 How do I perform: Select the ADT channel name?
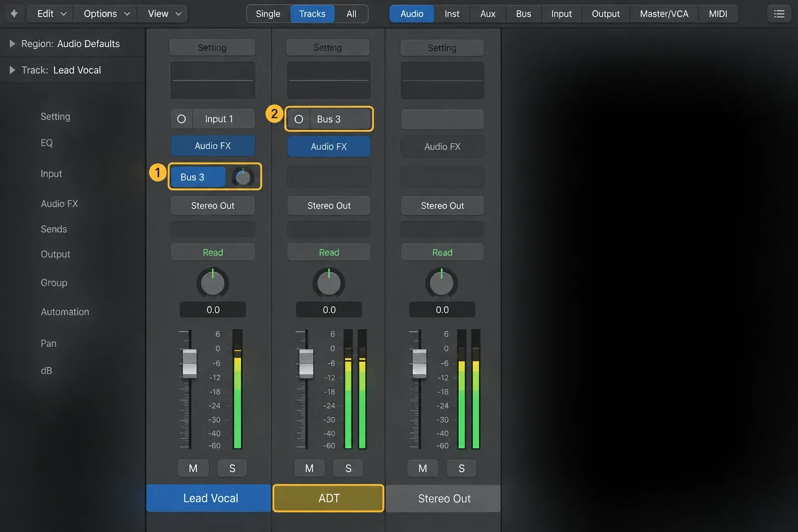[328, 498]
